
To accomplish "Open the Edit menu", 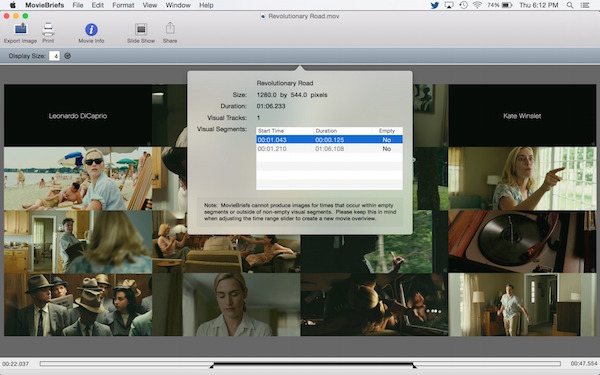I will (x=98, y=5).
